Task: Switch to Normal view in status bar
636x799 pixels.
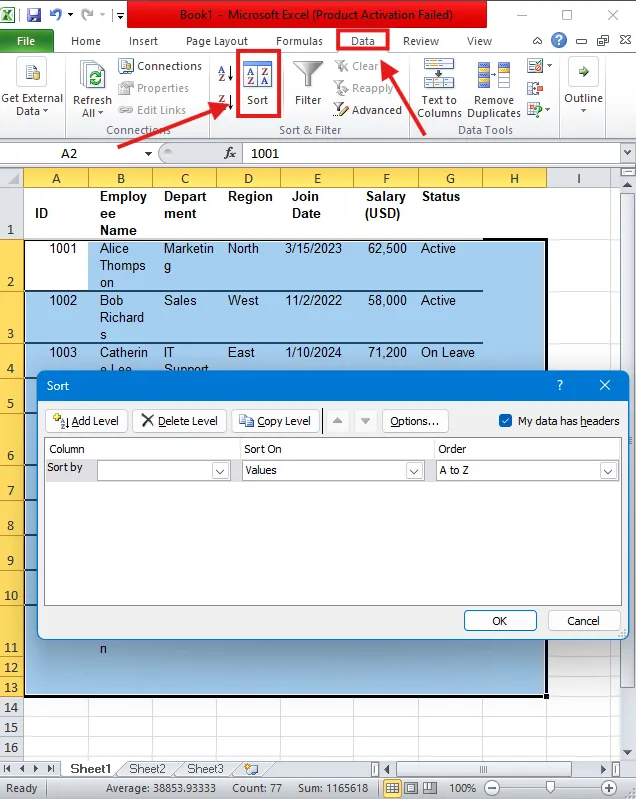Action: point(392,788)
